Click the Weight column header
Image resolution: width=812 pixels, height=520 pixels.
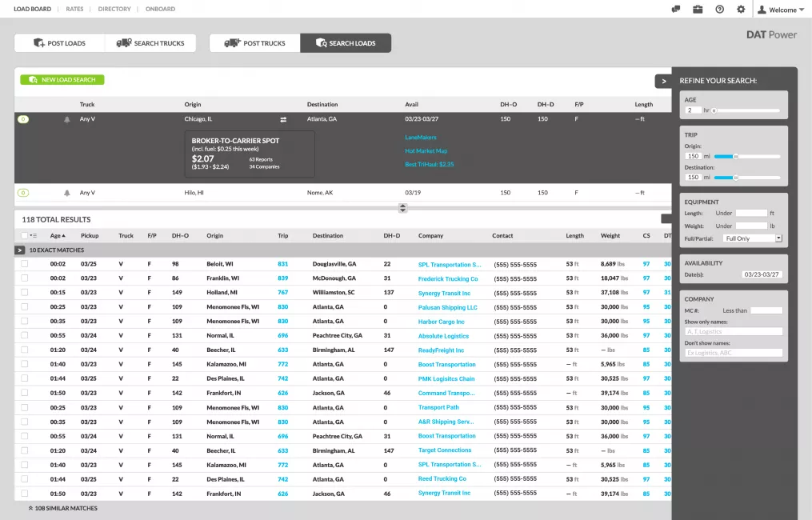coord(610,236)
